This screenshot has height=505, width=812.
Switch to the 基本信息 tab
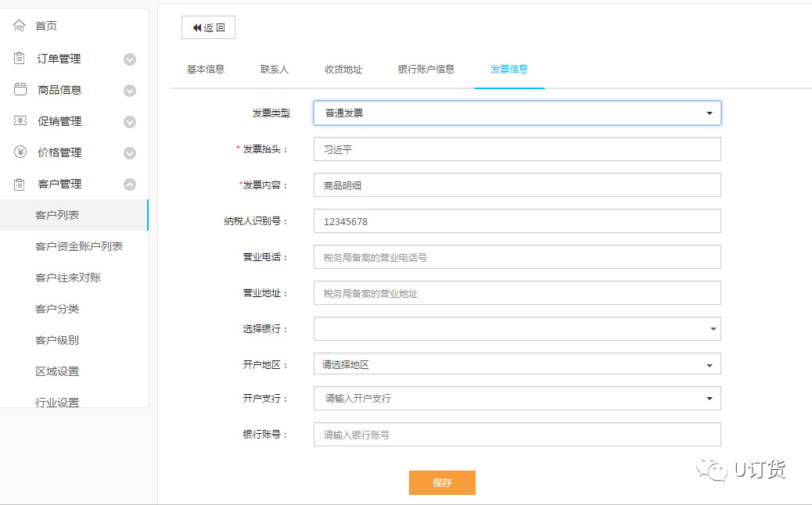click(x=206, y=69)
